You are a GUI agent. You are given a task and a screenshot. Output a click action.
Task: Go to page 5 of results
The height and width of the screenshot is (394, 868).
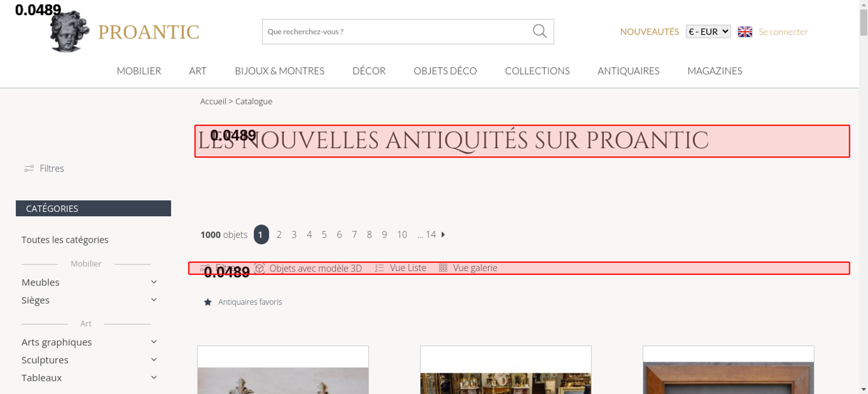tap(324, 235)
